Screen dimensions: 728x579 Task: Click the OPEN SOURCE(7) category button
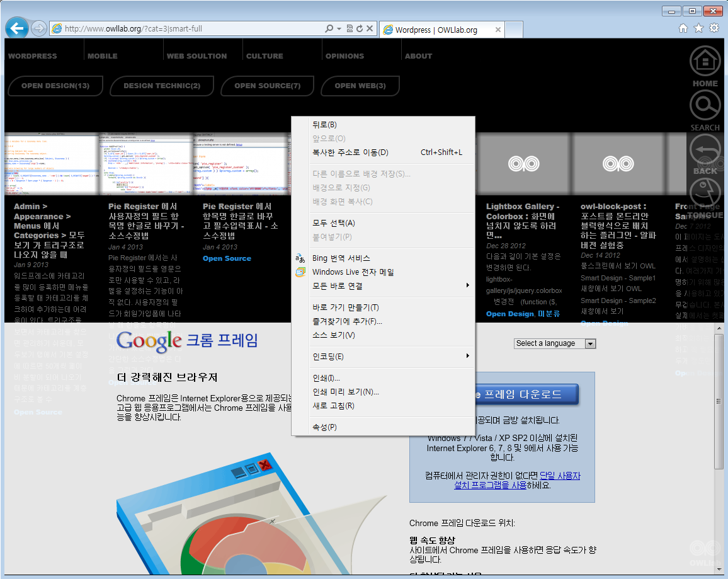pyautogui.click(x=267, y=86)
